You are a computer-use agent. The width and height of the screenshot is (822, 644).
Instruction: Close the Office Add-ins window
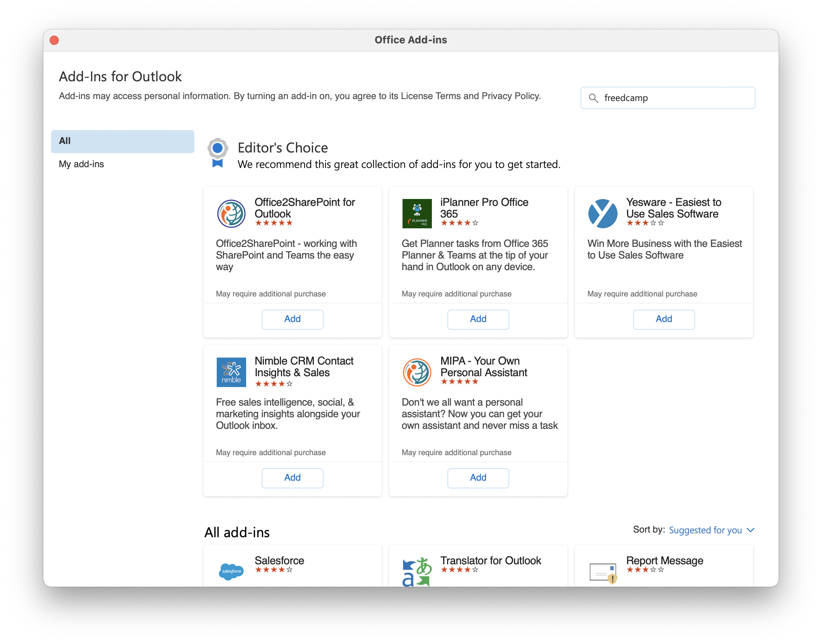click(x=54, y=40)
